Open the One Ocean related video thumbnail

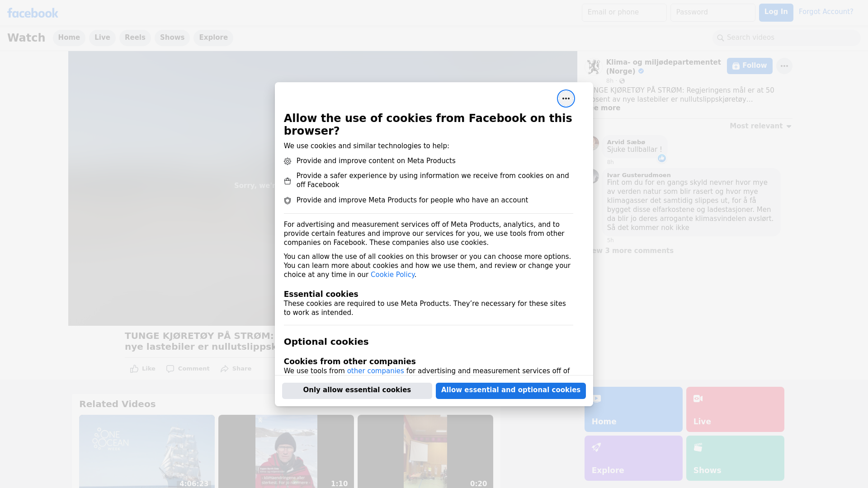(146, 451)
